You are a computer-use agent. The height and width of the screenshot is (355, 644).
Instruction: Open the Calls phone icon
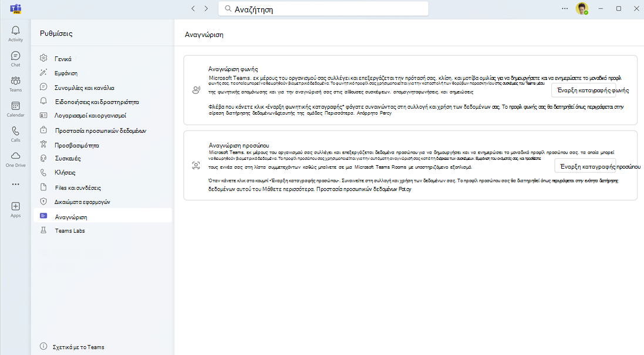16,134
